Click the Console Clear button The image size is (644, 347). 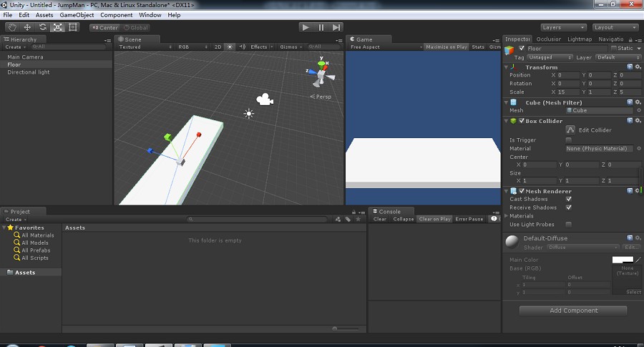coord(379,219)
